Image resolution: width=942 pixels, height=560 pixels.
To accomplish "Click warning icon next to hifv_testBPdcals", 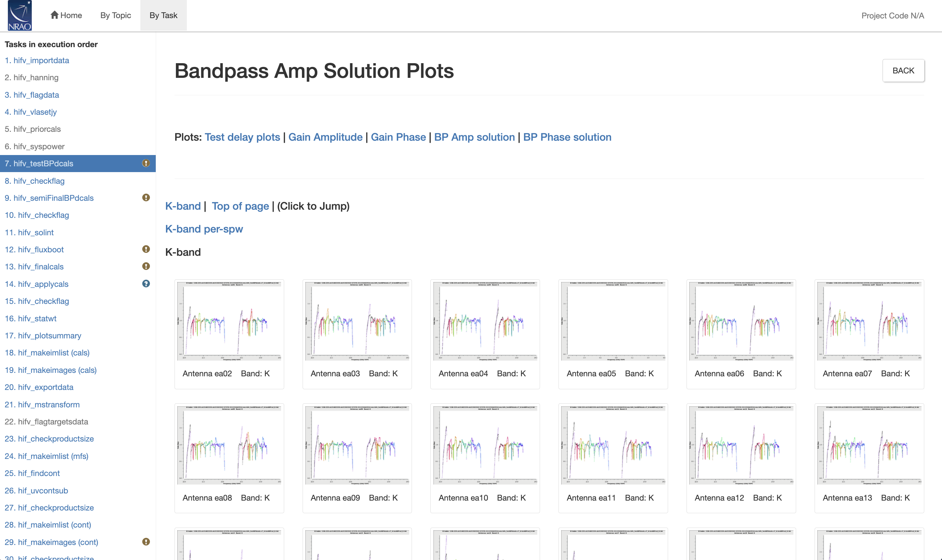I will [146, 164].
